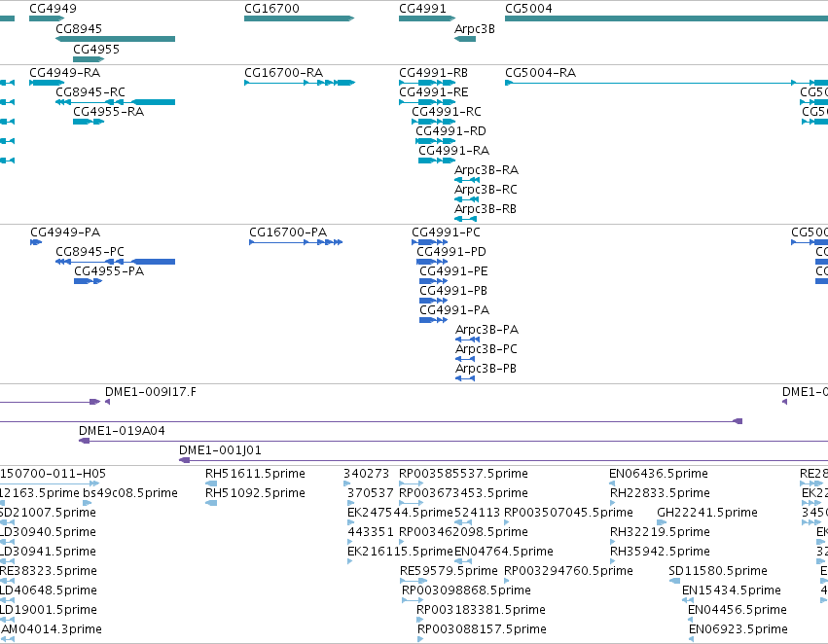The width and height of the screenshot is (828, 644).
Task: Click EST 340273
Action: (x=367, y=474)
